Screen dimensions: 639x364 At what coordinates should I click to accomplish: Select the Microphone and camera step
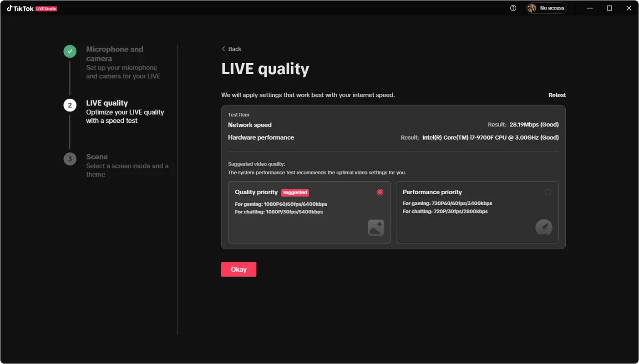pos(115,53)
